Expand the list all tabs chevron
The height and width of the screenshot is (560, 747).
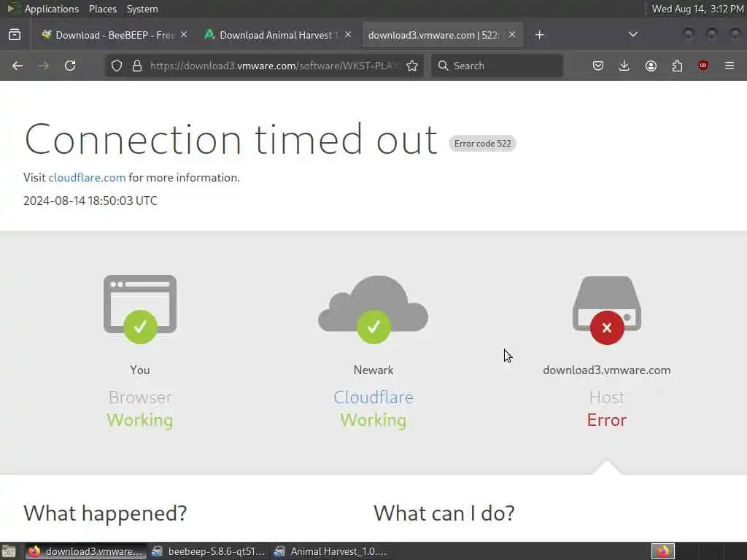pos(632,35)
